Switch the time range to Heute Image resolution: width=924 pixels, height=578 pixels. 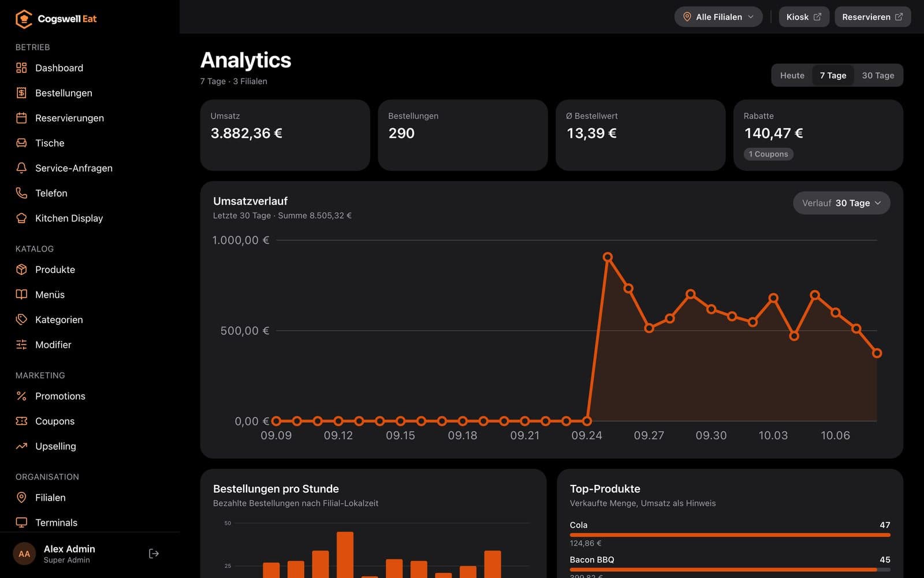(x=792, y=75)
